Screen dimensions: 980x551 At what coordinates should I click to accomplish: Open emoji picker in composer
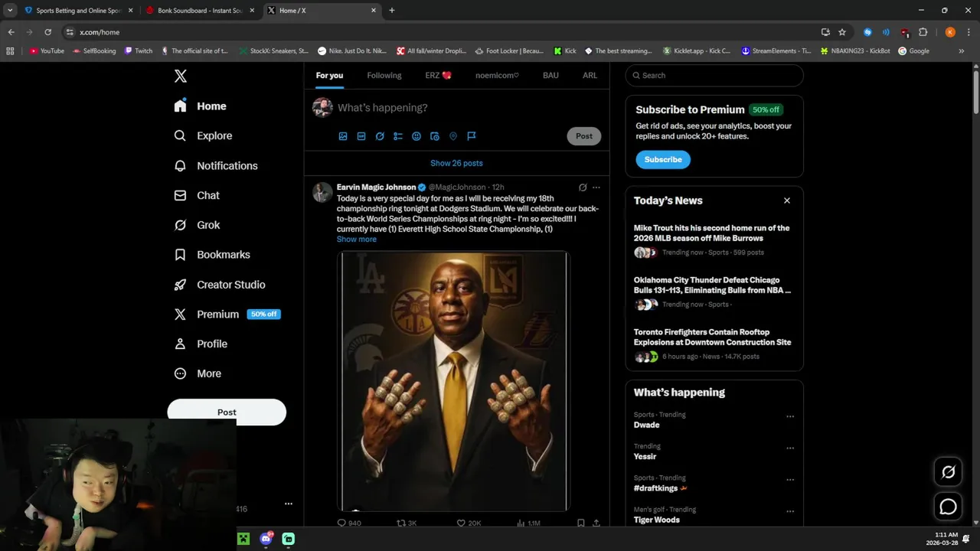click(416, 136)
